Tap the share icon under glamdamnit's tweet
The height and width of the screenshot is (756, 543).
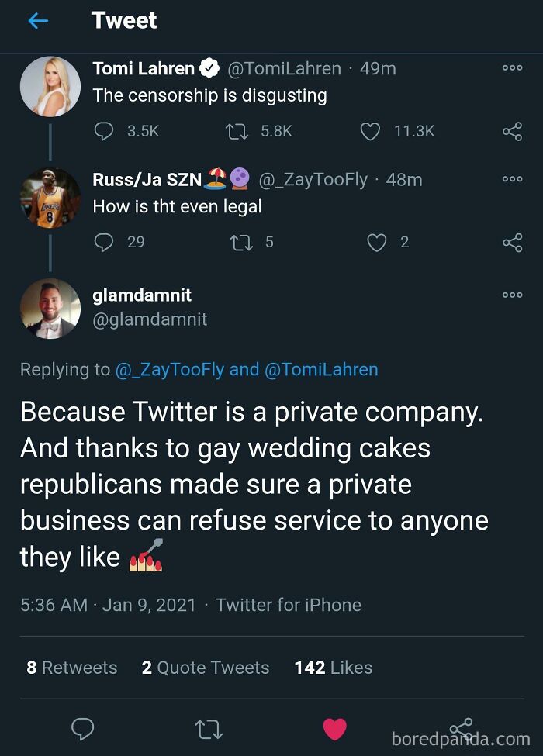tap(459, 730)
